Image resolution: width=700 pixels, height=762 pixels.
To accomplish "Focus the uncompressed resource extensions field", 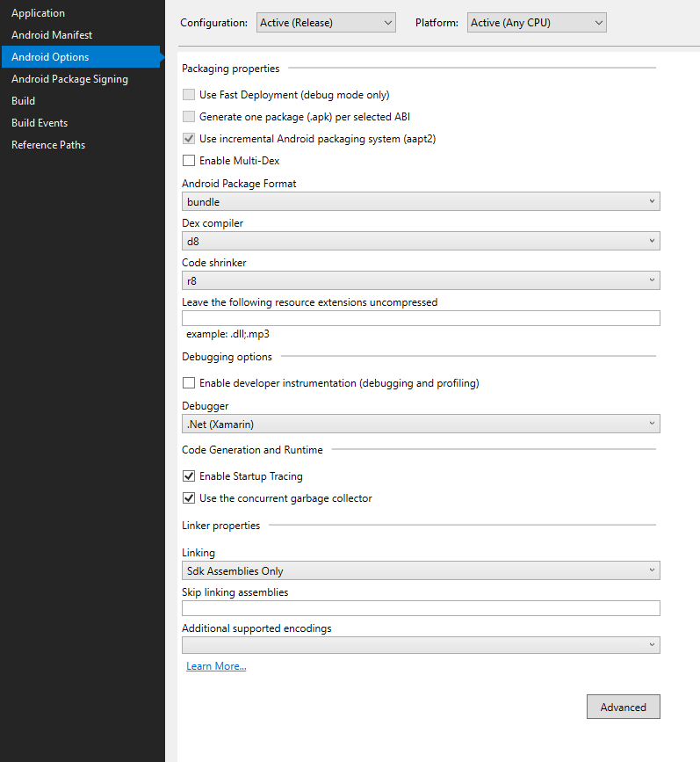I will tap(421, 318).
